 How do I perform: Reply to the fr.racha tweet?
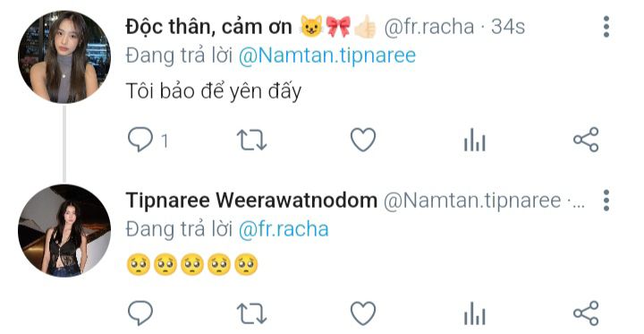(140, 140)
